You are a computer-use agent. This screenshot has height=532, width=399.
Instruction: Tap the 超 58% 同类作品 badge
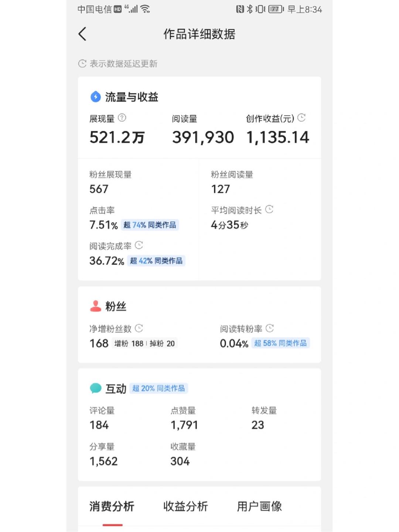(x=280, y=343)
